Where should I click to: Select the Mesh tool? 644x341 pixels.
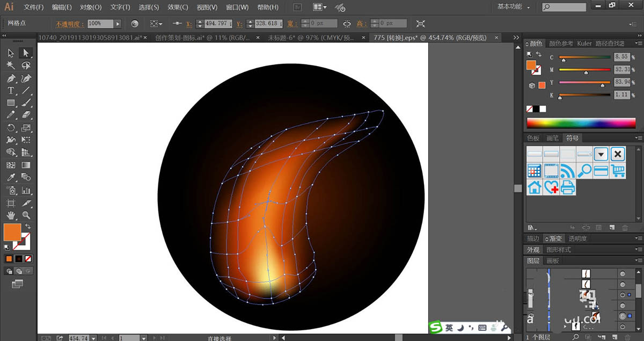click(x=11, y=165)
